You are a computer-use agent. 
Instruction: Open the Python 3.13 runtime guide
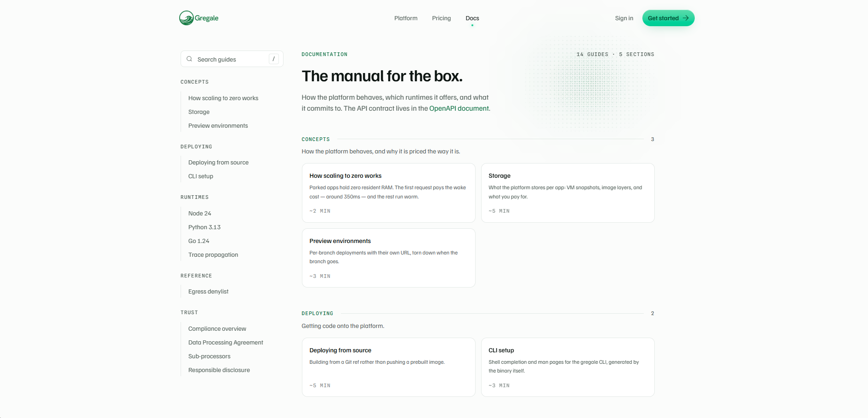204,227
